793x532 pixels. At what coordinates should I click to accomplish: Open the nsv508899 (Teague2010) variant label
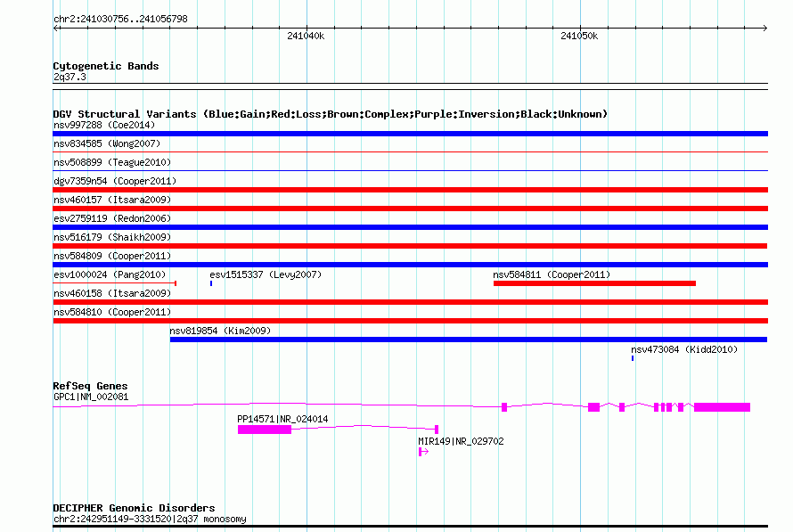point(112,162)
